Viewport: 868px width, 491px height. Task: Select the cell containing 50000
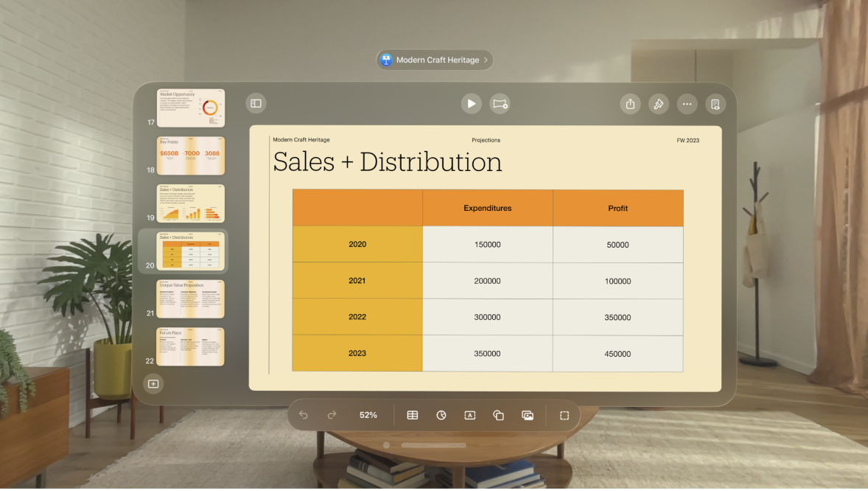(617, 244)
